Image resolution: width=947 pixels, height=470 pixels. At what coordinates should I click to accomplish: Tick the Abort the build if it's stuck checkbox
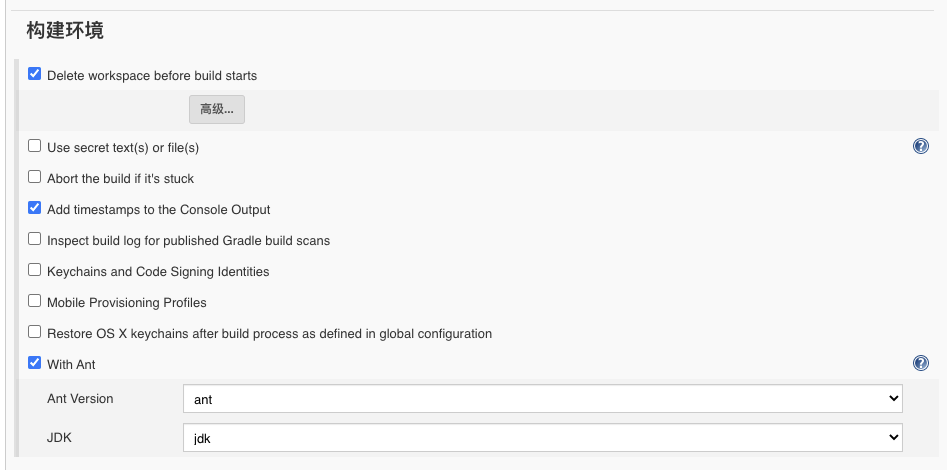(34, 177)
